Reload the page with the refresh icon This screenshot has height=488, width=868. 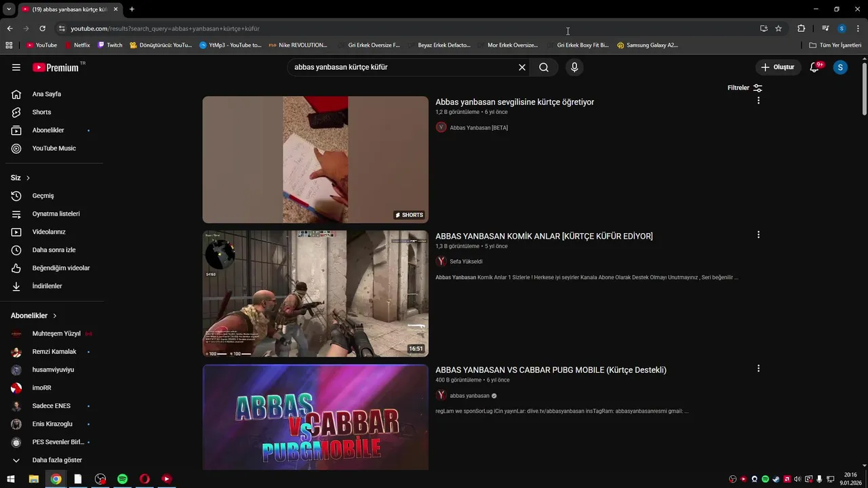coord(42,28)
